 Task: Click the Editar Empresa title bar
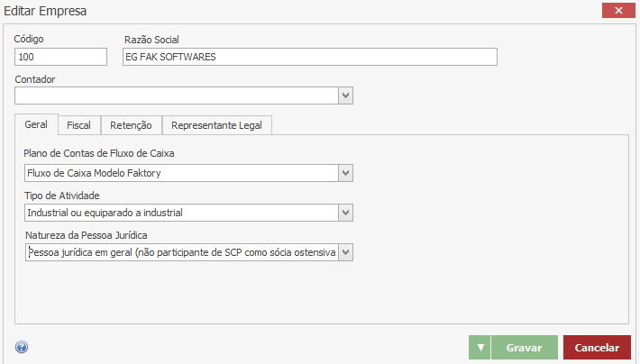pyautogui.click(x=270, y=13)
